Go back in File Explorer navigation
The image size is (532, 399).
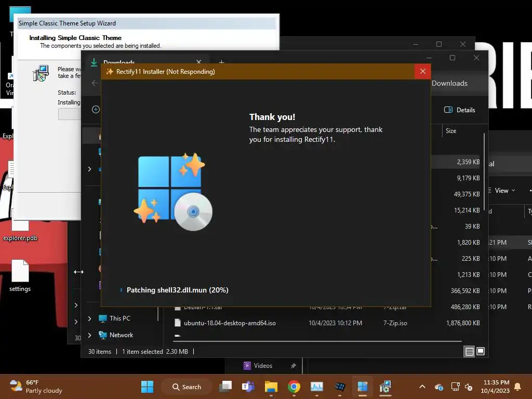pyautogui.click(x=95, y=83)
